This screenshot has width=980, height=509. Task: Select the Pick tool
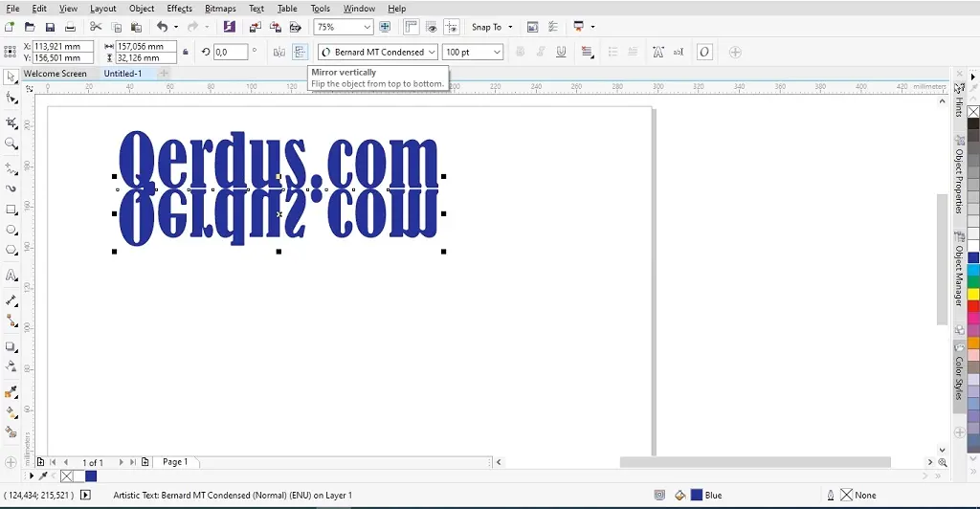pyautogui.click(x=11, y=77)
